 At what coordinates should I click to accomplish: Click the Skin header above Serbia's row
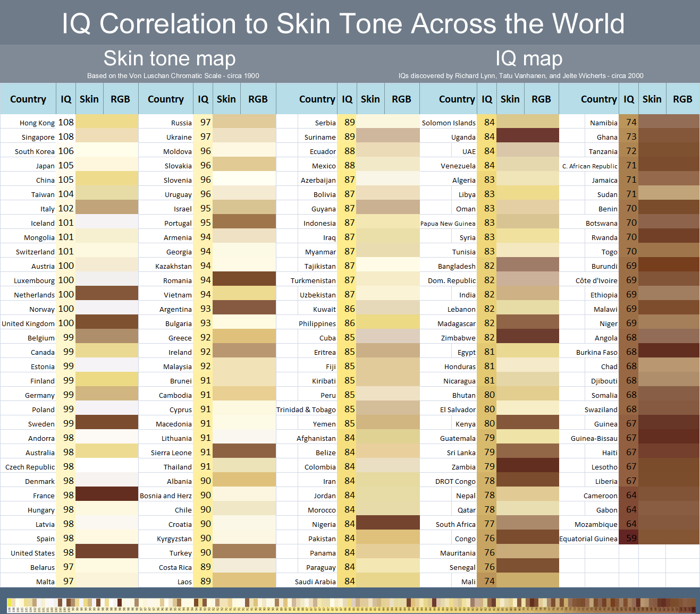pos(370,99)
